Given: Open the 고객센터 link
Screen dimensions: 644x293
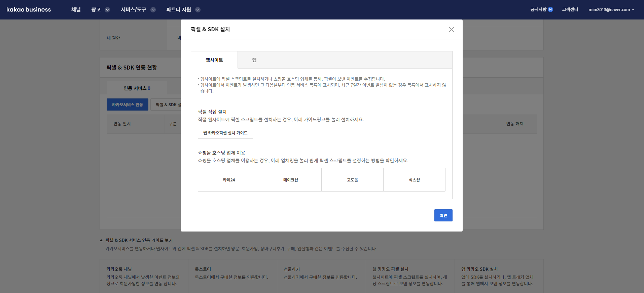Looking at the screenshot, I should (570, 9).
